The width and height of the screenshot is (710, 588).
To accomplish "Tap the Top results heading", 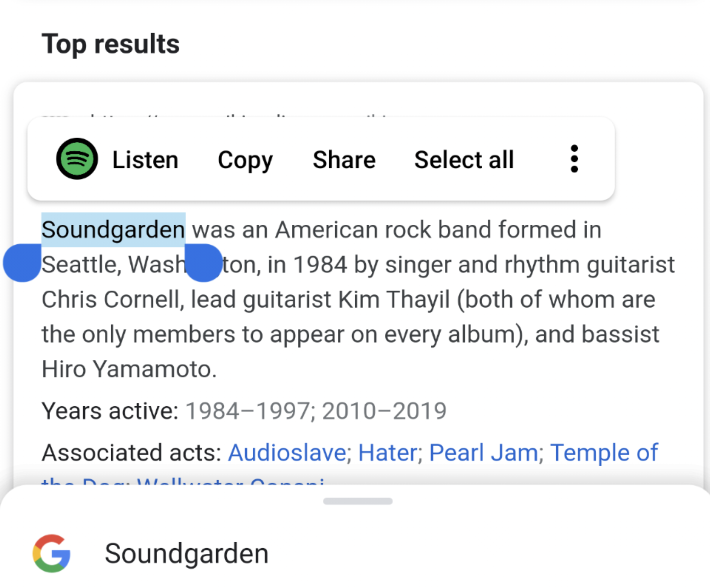I will (x=111, y=44).
